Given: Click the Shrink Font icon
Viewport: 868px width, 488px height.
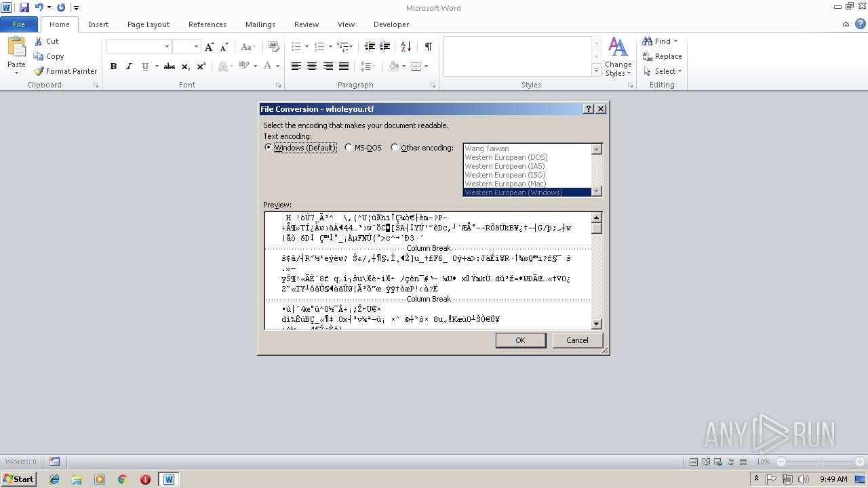Looking at the screenshot, I should pos(224,47).
